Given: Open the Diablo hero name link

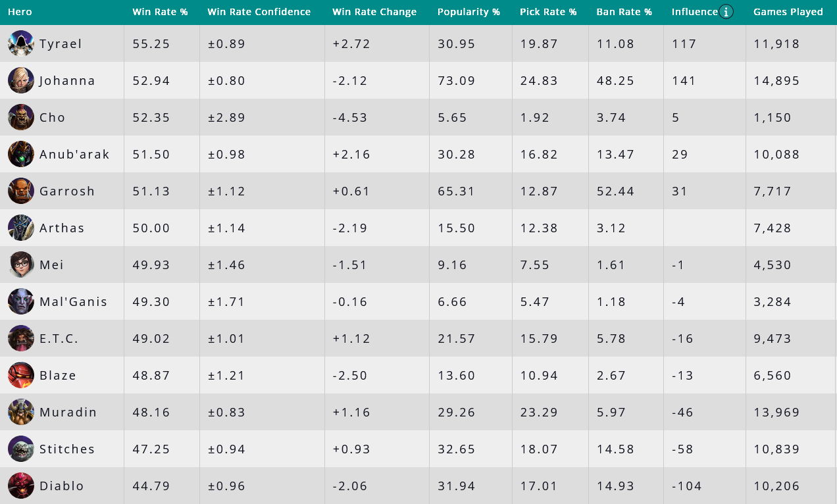Looking at the screenshot, I should click(x=62, y=486).
